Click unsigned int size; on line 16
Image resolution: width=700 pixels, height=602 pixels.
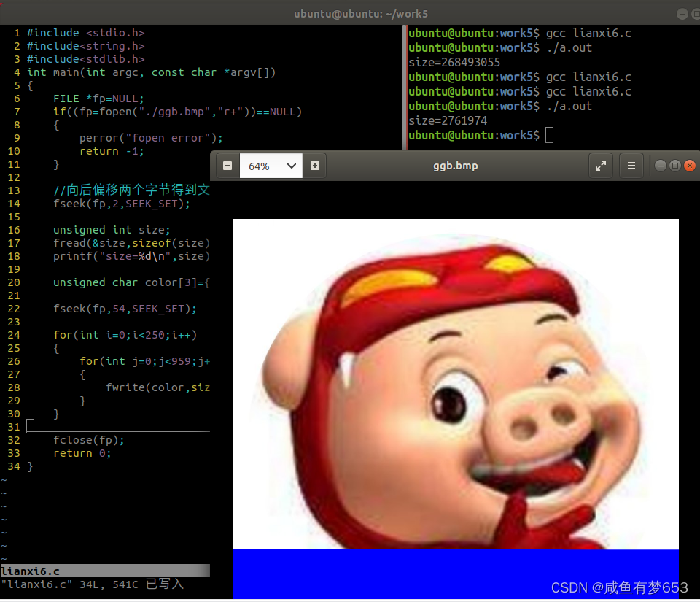point(112,230)
